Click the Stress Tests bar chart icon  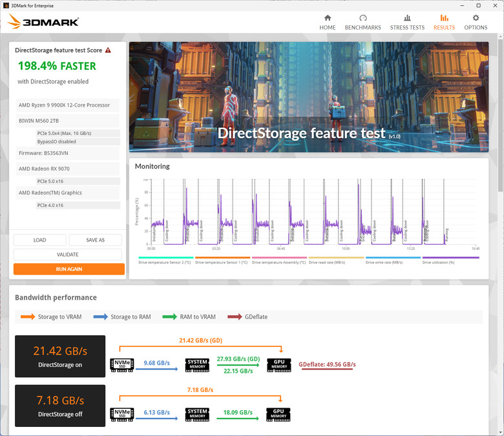[x=407, y=17]
